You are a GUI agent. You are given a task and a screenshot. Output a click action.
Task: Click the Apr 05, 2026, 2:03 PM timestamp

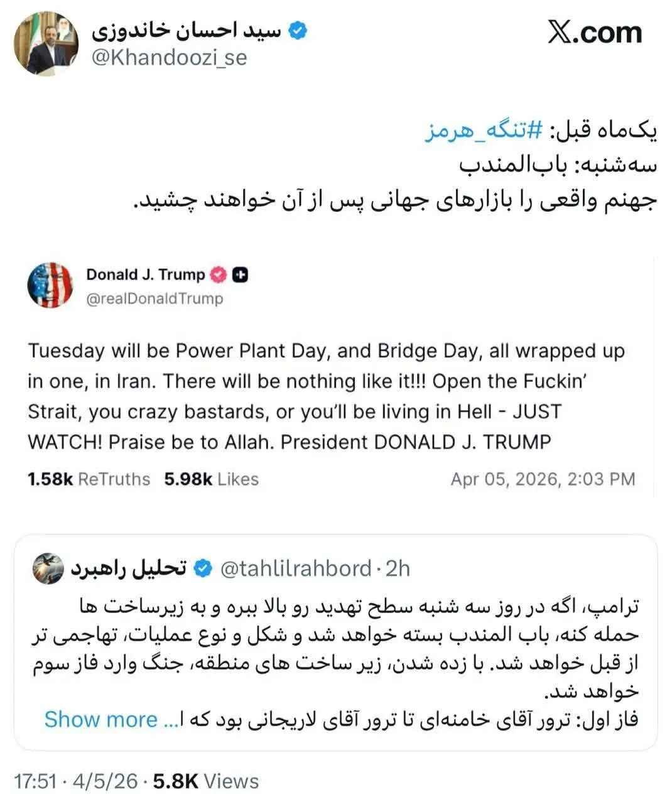pos(543,479)
